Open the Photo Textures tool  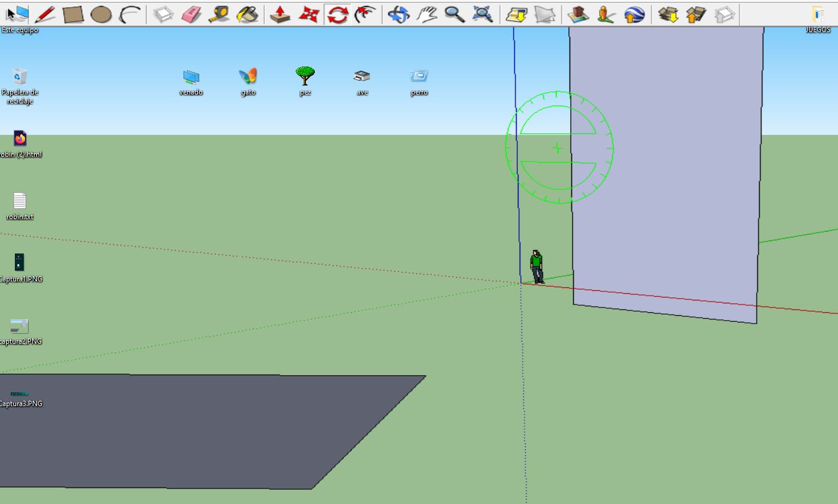point(606,14)
